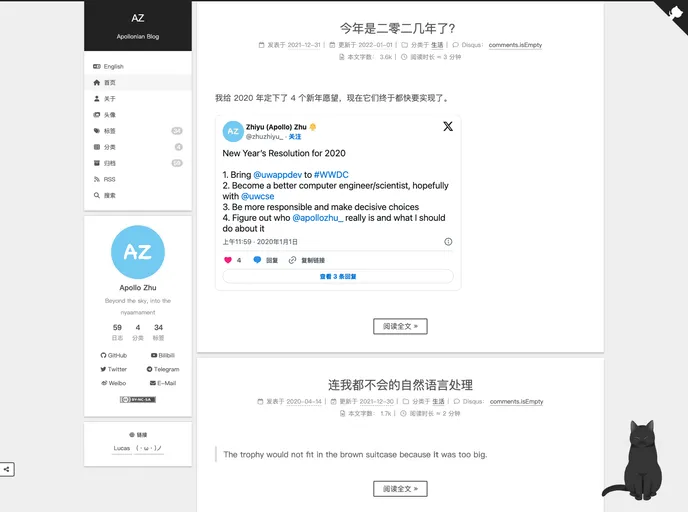The width and height of the screenshot is (688, 512).
Task: Click 阅读全文 button under the NLP post
Action: (400, 489)
